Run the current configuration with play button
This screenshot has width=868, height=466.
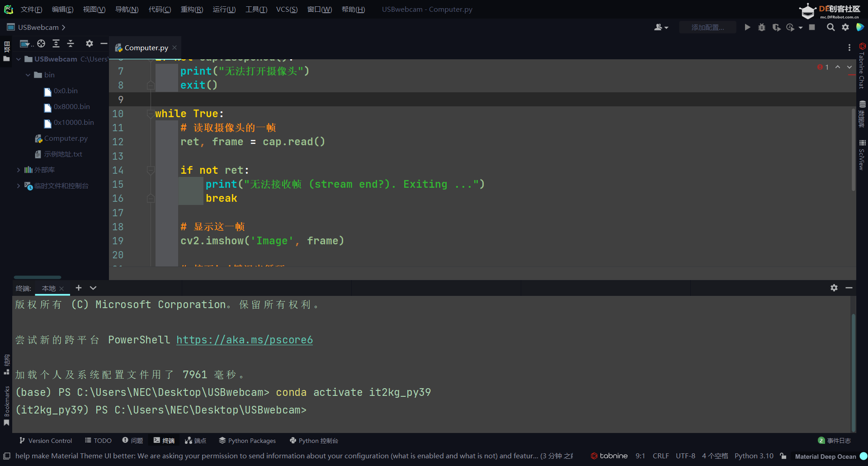click(x=747, y=28)
